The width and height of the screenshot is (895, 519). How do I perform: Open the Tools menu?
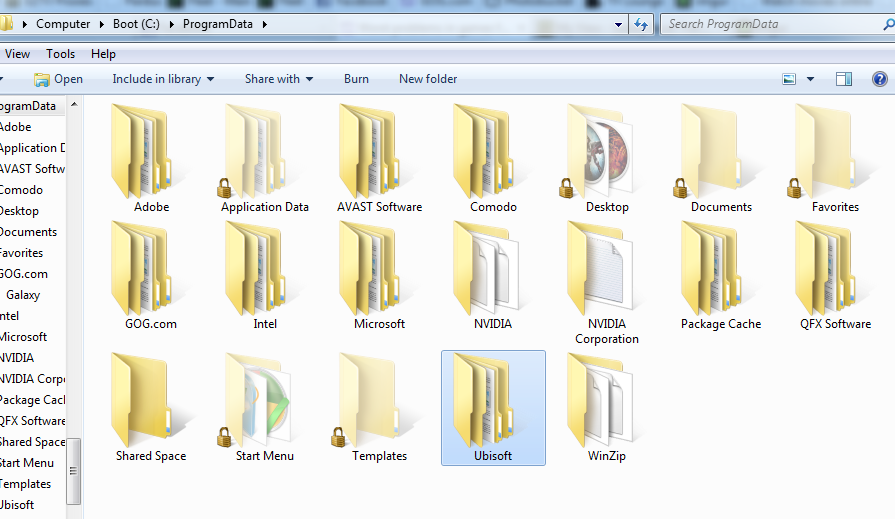tap(61, 54)
